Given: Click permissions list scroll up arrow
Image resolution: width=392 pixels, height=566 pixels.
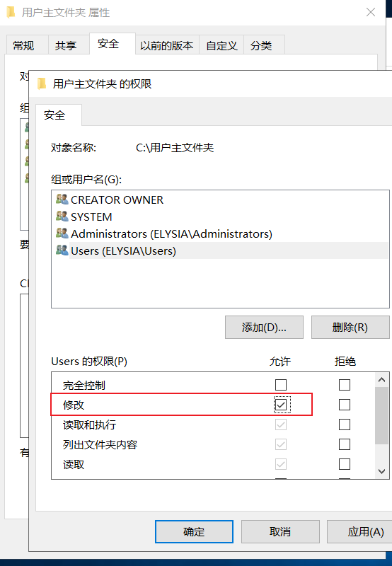Looking at the screenshot, I should pyautogui.click(x=382, y=380).
